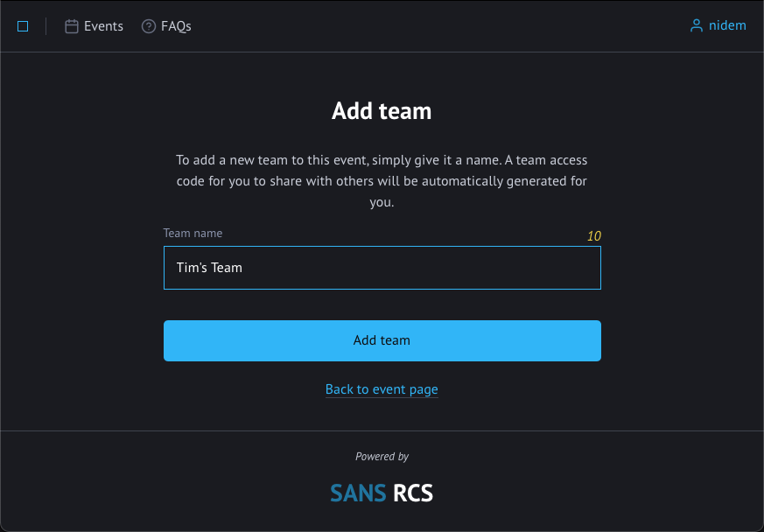Click the square home logo icon
Image resolution: width=764 pixels, height=532 pixels.
pyautogui.click(x=23, y=26)
